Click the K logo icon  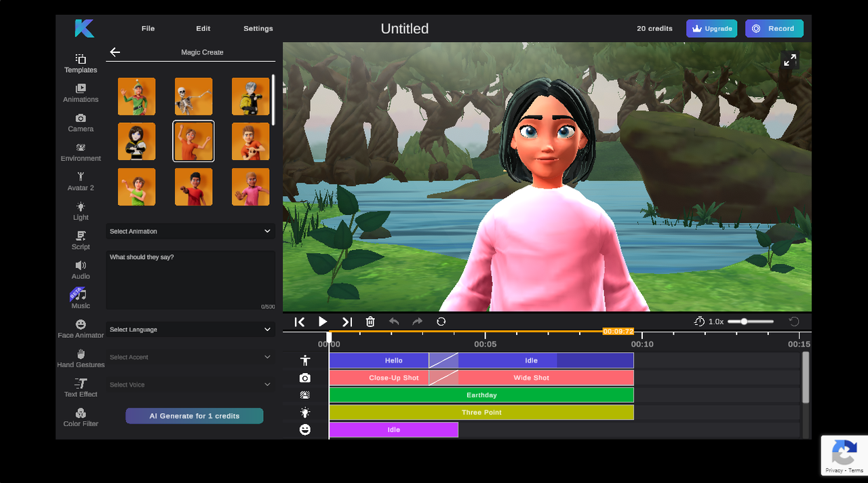click(85, 28)
